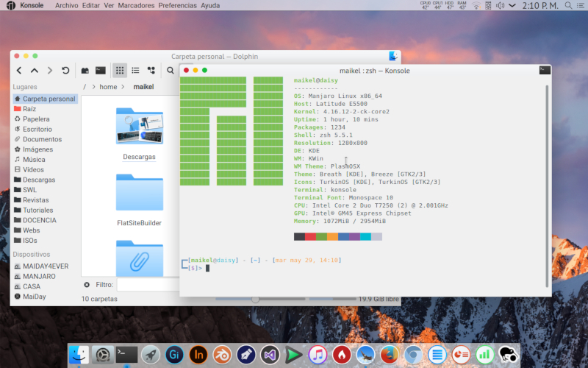Image resolution: width=588 pixels, height=368 pixels.
Task: Click the terminal icon in Konsole title bar
Action: click(545, 70)
